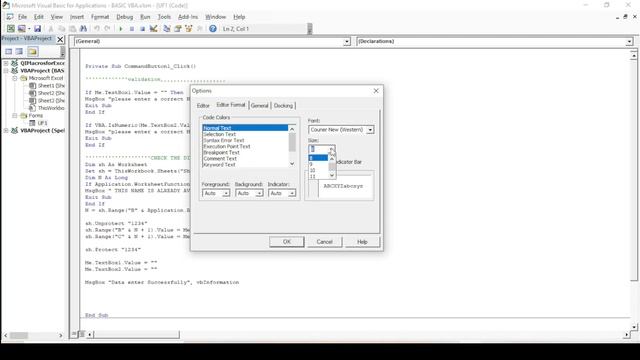Click the Redo arrow icon
Image resolution: width=640 pixels, height=360 pixels.
[x=107, y=29]
